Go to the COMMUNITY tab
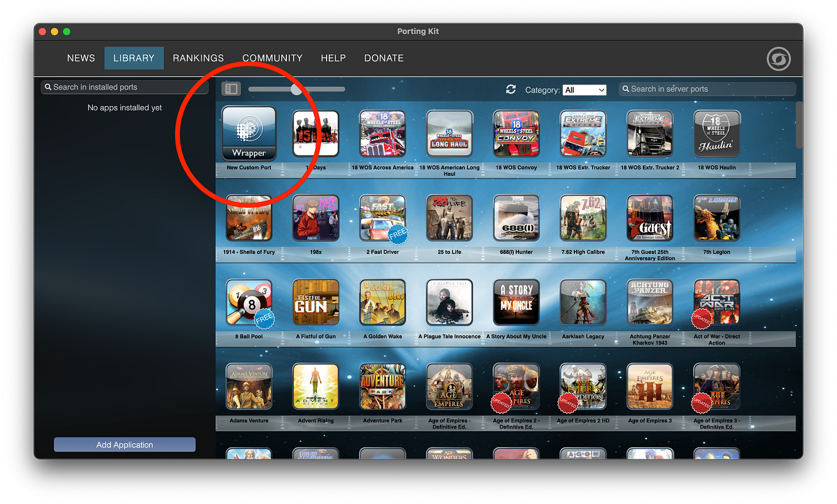 tap(272, 58)
